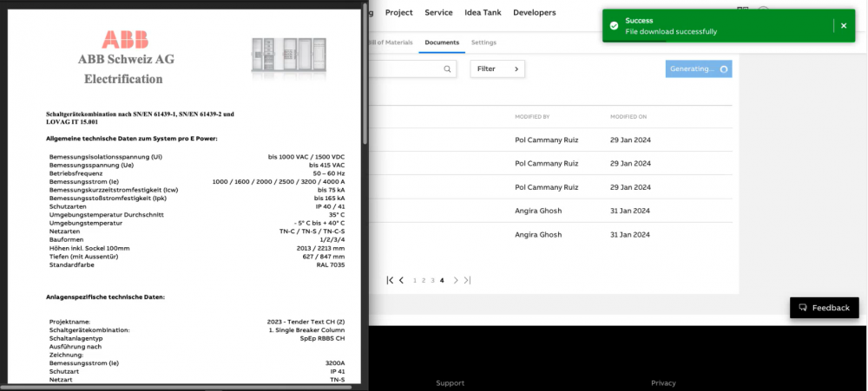Open the Idea Tank menu
868x391 pixels.
(x=483, y=13)
